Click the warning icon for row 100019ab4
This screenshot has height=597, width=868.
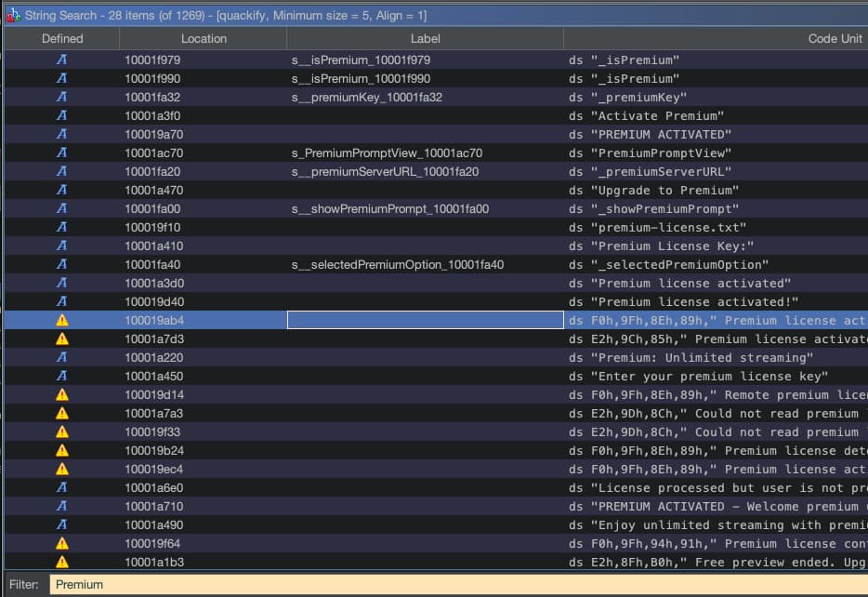coord(62,320)
